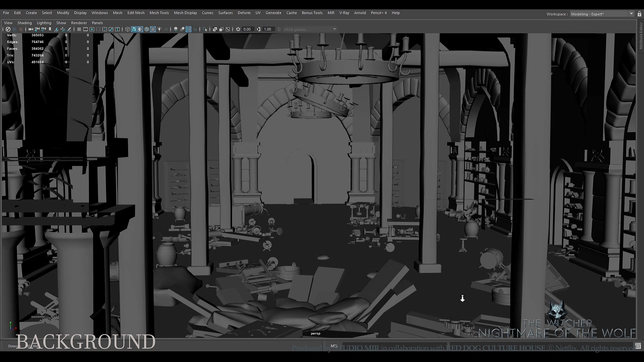
Task: Toggle the Resolution Gate icon
Action: [x=92, y=29]
